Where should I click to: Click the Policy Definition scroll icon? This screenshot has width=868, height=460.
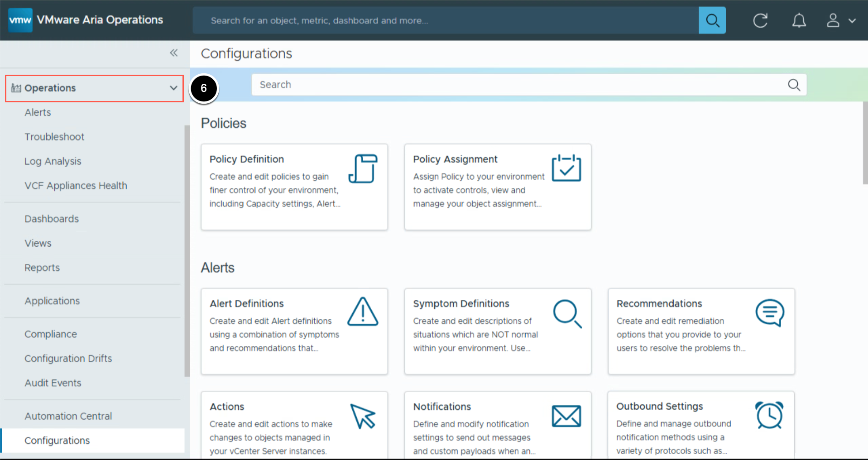click(x=363, y=168)
